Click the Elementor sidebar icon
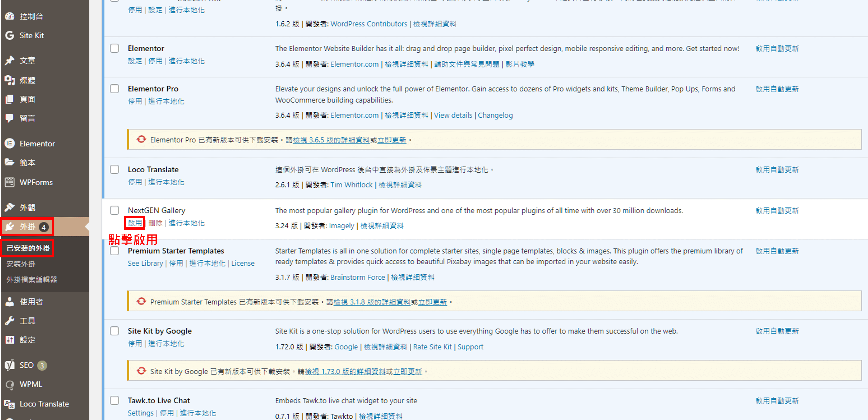The image size is (868, 420). click(10, 144)
